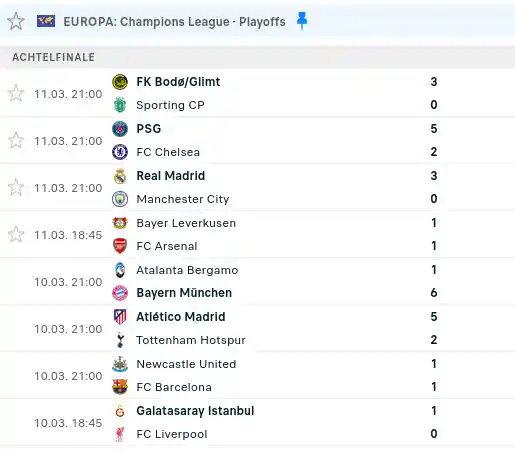Favorite the Champions League Playoffs header star

click(16, 21)
